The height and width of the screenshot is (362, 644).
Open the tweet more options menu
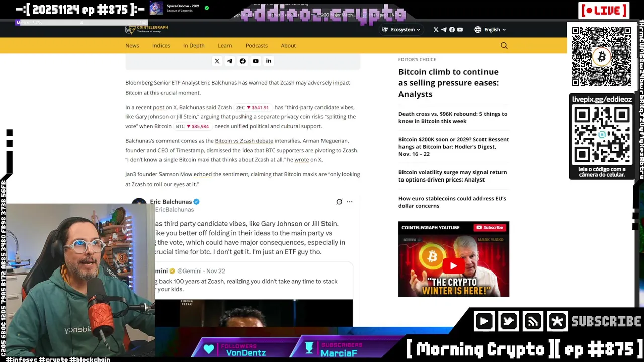tap(349, 202)
